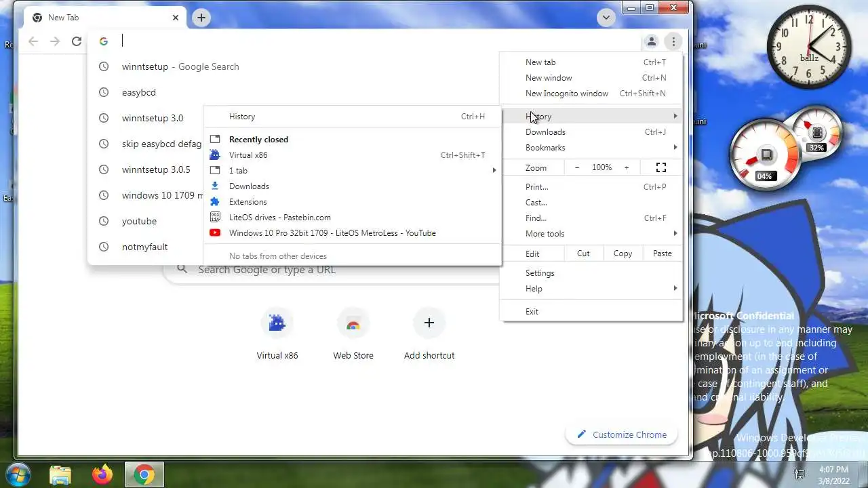Click the network tray icon near the clock
The image size is (868, 488).
click(x=800, y=474)
